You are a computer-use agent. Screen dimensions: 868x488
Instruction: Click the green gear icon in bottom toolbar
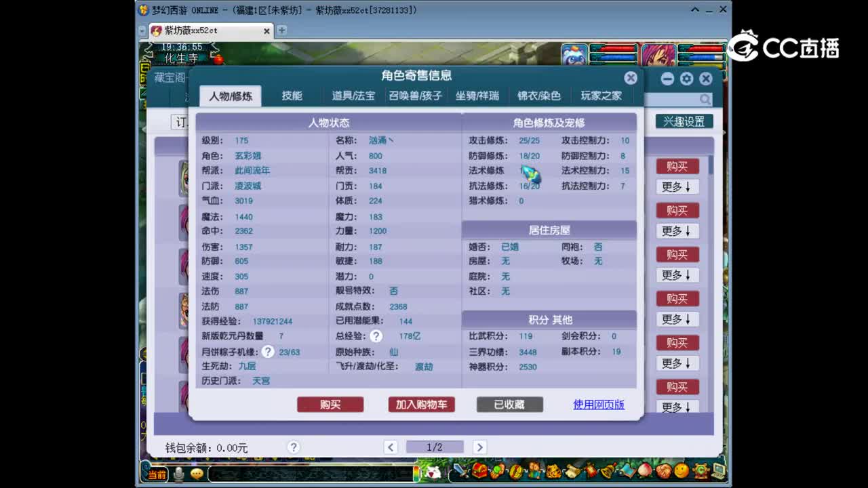click(x=701, y=470)
